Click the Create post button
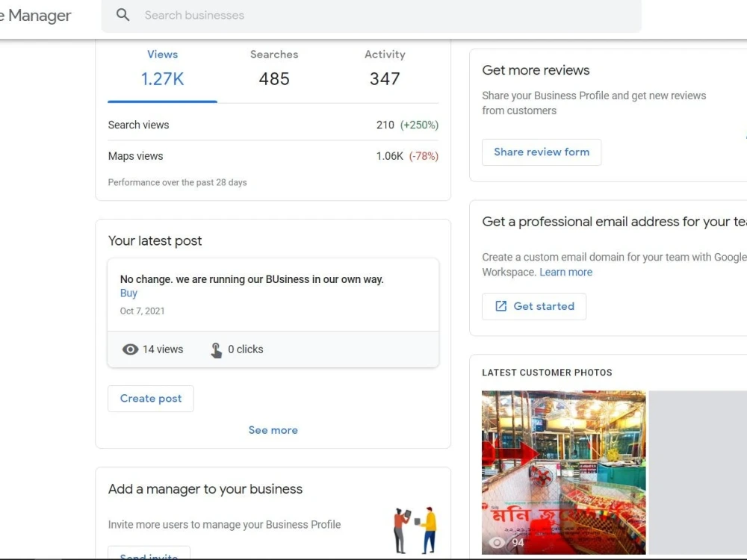The image size is (747, 560). click(151, 399)
